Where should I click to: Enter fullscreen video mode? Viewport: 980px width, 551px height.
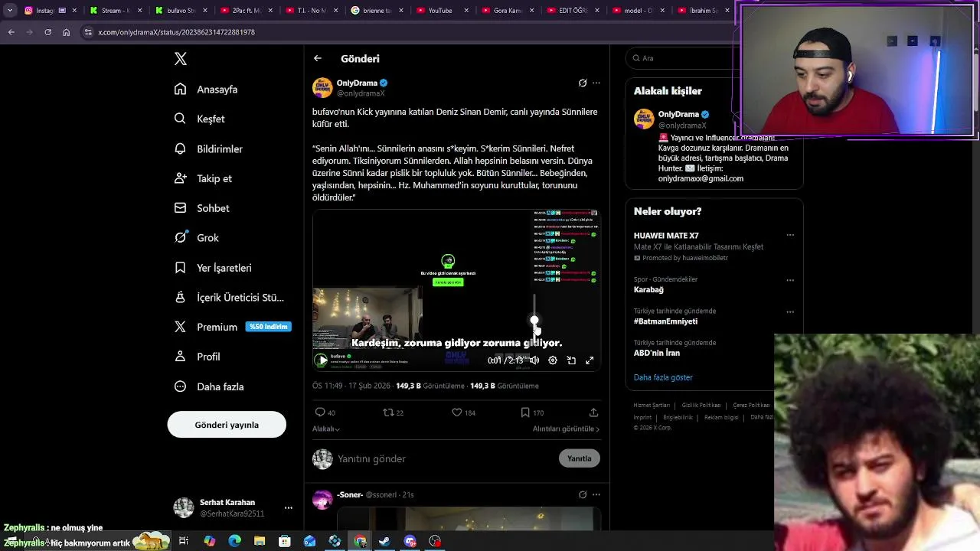(x=590, y=360)
